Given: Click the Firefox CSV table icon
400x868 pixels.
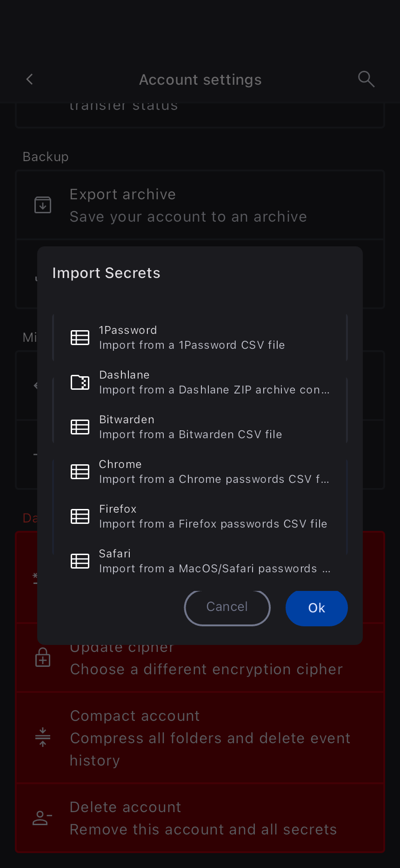Looking at the screenshot, I should pyautogui.click(x=80, y=516).
